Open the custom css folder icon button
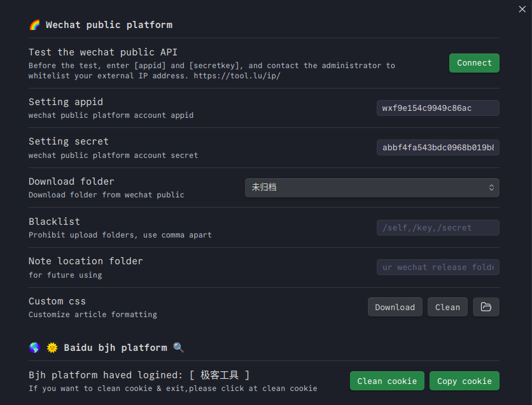The height and width of the screenshot is (405, 532). coord(486,307)
